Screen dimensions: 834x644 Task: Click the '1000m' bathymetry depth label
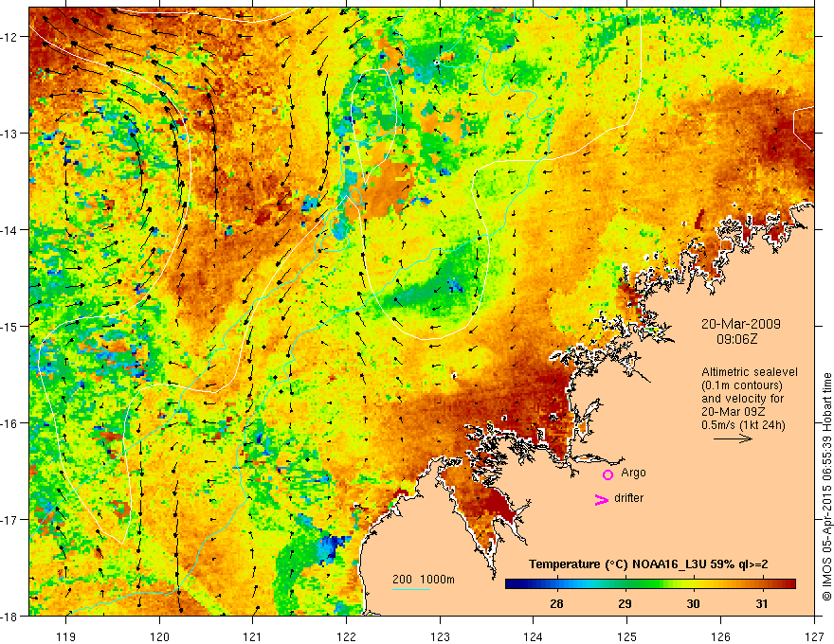click(437, 580)
